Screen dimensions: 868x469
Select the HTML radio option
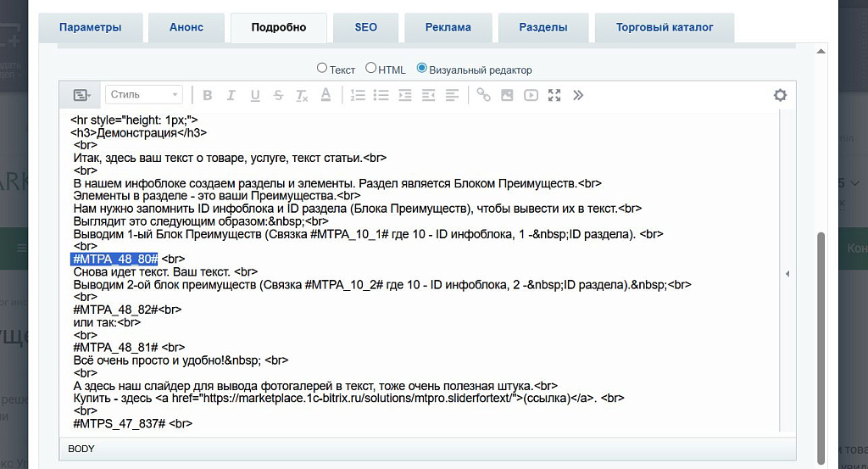click(x=371, y=69)
